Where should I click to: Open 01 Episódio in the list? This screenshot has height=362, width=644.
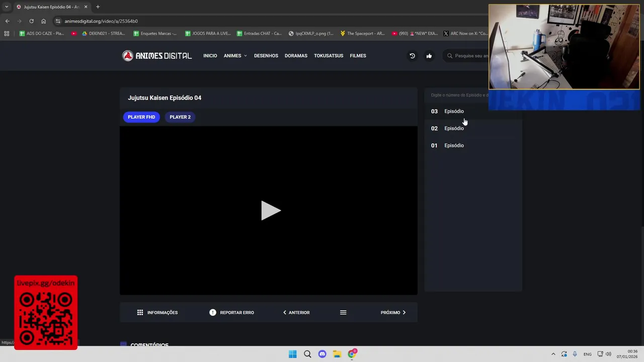point(473,145)
